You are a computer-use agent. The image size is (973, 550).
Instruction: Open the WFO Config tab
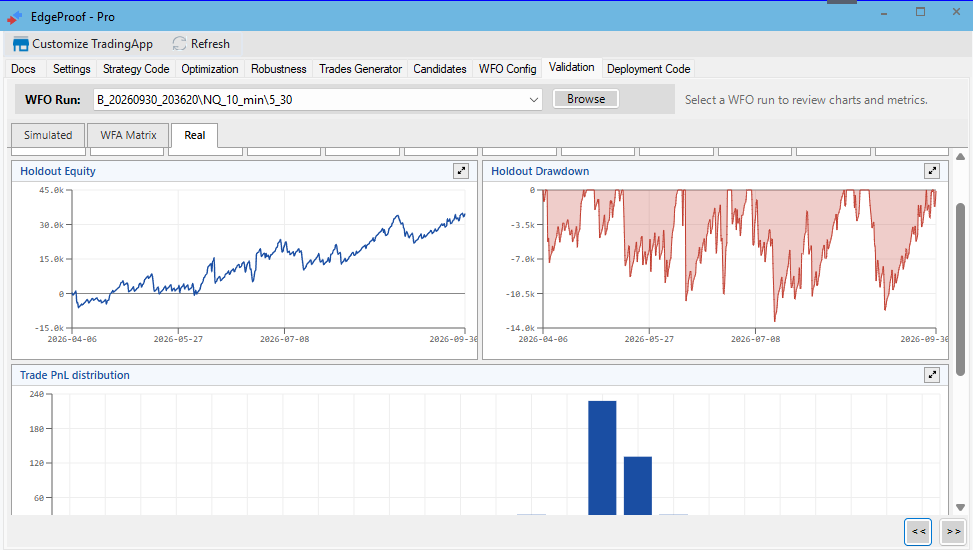point(508,69)
